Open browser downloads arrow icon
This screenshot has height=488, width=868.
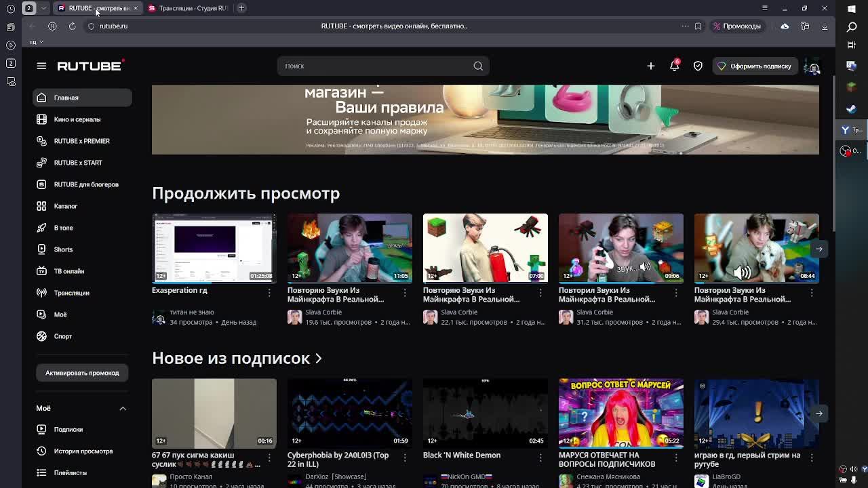click(x=825, y=26)
